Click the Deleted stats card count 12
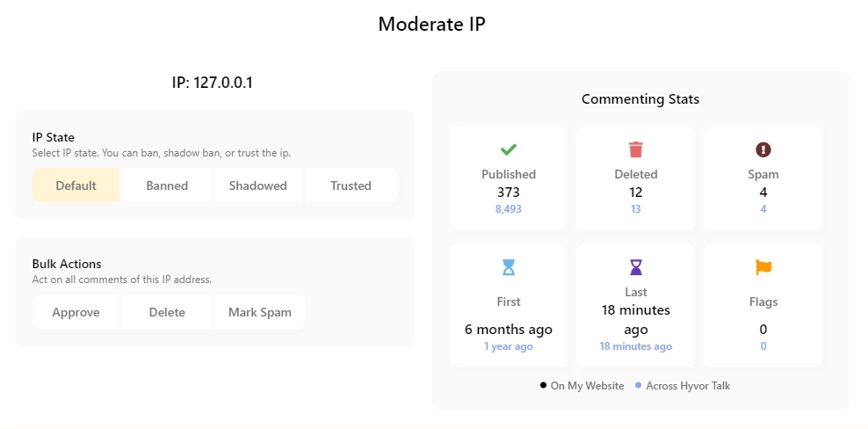The height and width of the screenshot is (429, 868). click(x=635, y=193)
